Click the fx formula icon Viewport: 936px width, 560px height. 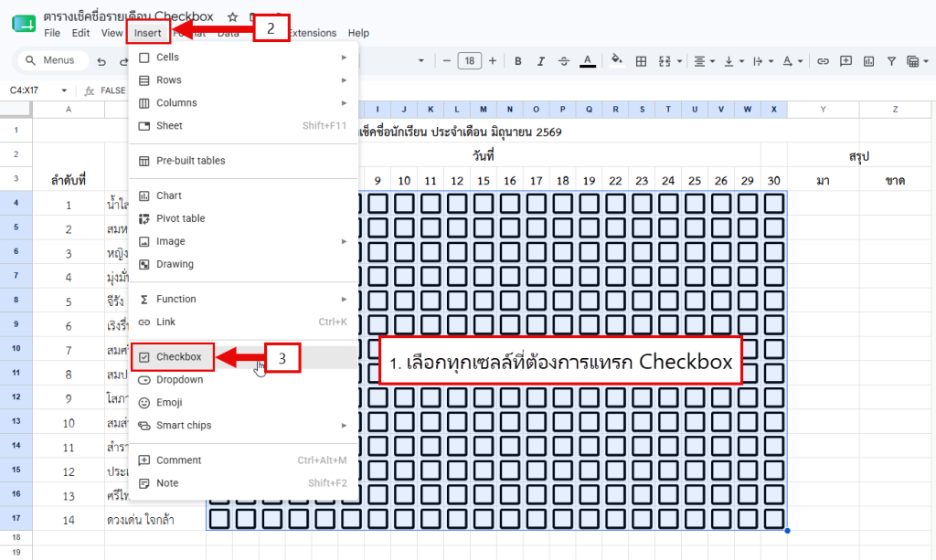pos(90,90)
